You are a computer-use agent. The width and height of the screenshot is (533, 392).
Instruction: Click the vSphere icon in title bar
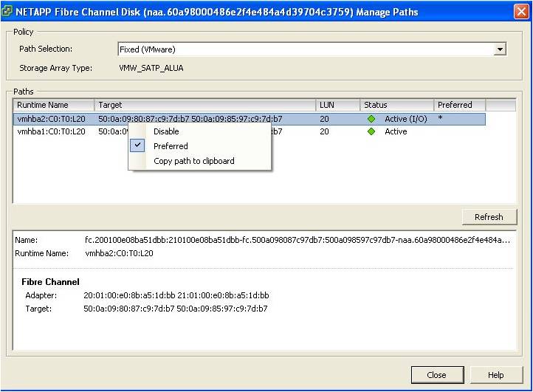pyautogui.click(x=8, y=11)
